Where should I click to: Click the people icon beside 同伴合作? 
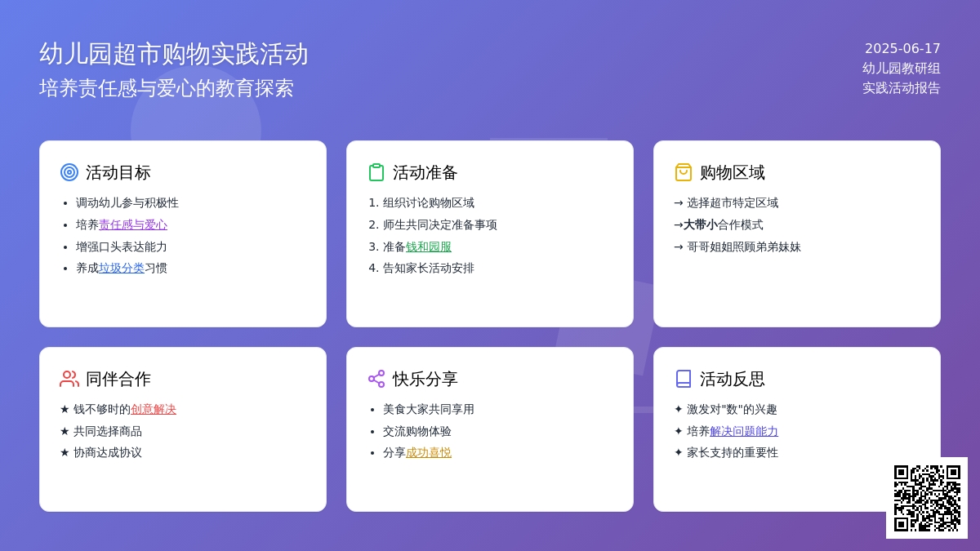[x=69, y=379]
